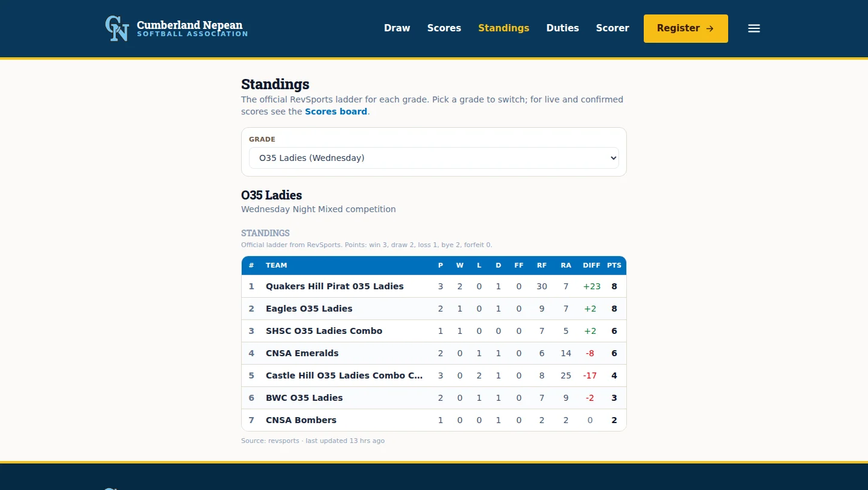Follow the Scores board link

click(x=336, y=112)
